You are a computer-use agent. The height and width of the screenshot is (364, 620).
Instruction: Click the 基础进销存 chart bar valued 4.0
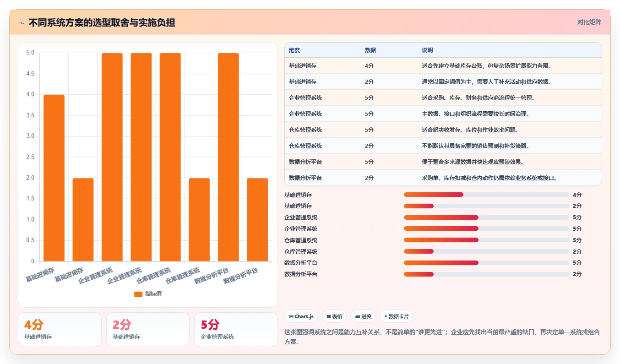point(54,178)
